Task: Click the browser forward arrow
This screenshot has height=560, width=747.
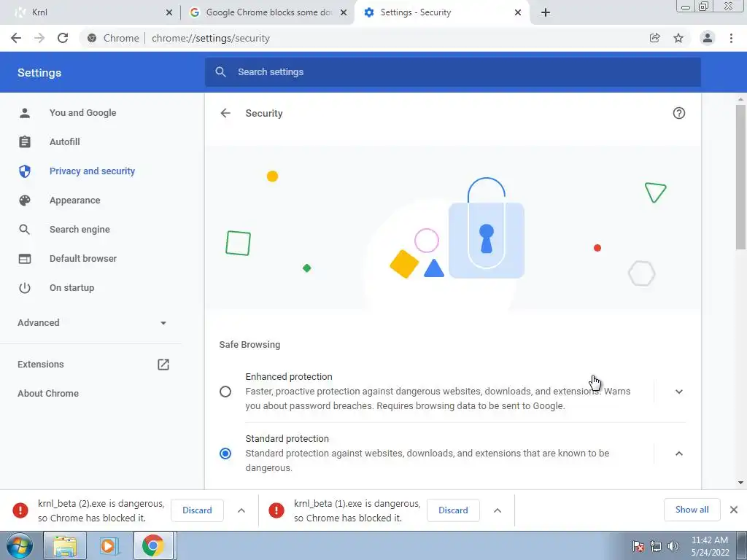Action: [x=39, y=38]
